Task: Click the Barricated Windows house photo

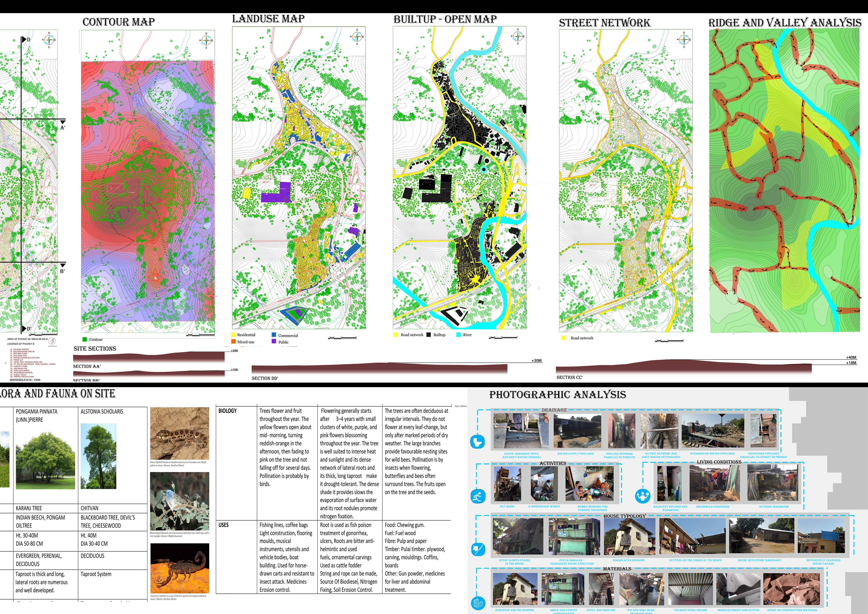Action: (629, 536)
